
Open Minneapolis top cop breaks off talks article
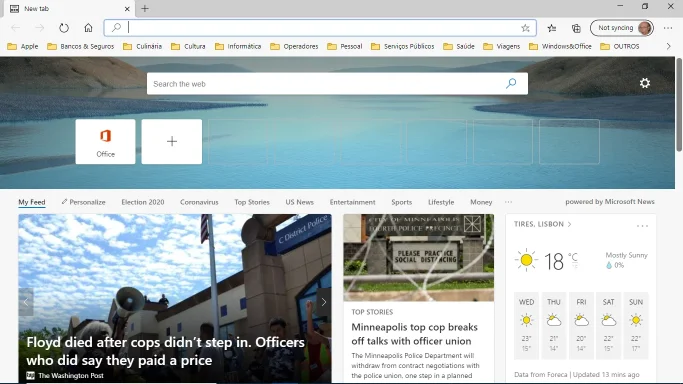[414, 334]
